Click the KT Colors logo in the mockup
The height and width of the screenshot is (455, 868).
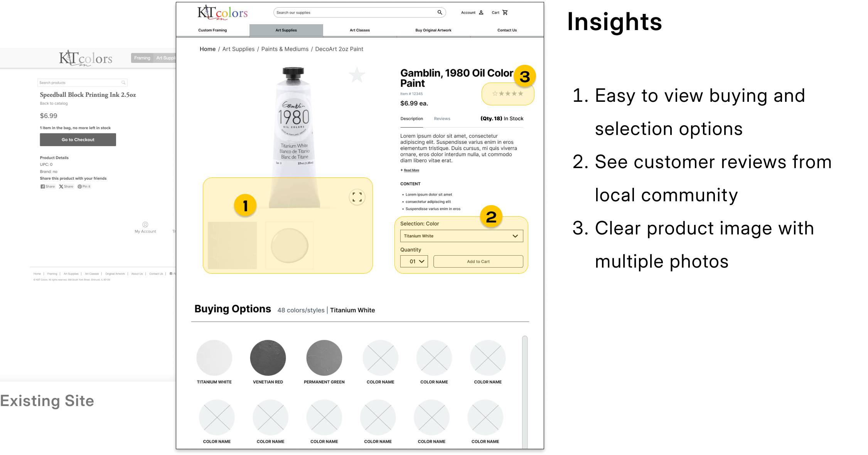click(x=222, y=12)
